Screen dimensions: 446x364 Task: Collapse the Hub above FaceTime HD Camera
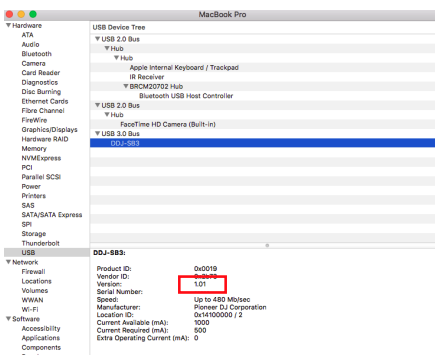pyautogui.click(x=107, y=115)
